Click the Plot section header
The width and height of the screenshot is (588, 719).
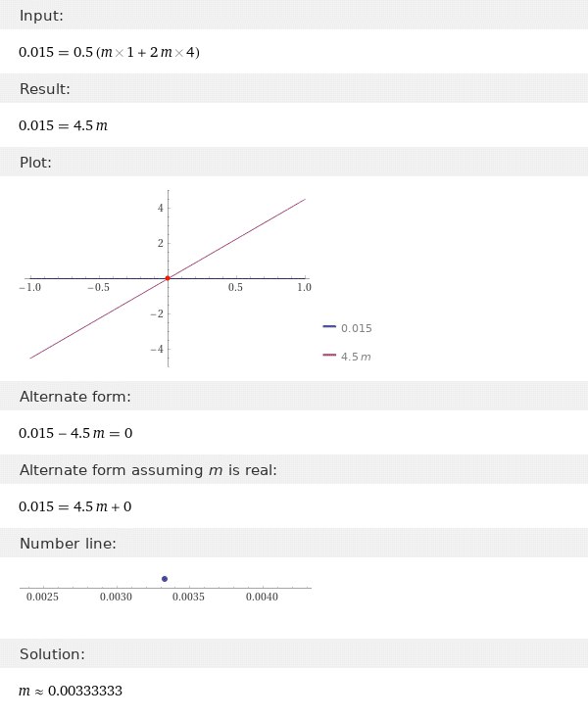tap(35, 163)
